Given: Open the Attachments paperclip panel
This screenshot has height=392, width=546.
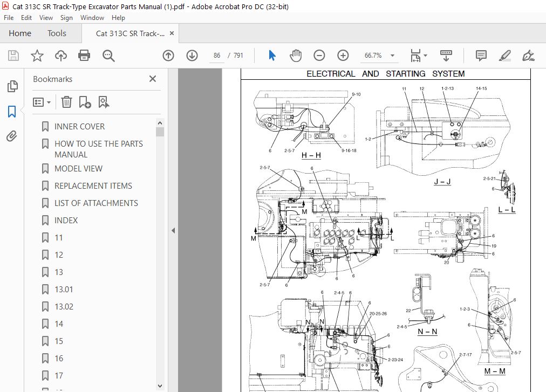Looking at the screenshot, I should 12,136.
